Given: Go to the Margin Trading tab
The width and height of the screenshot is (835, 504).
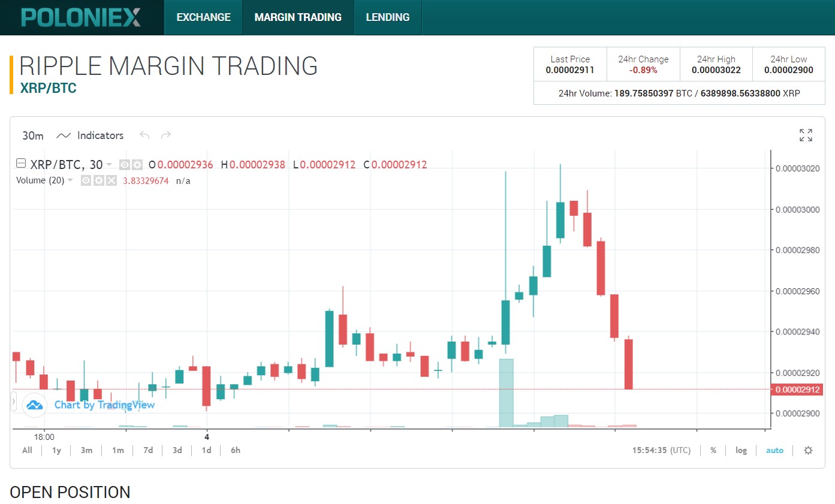Looking at the screenshot, I should 298,17.
